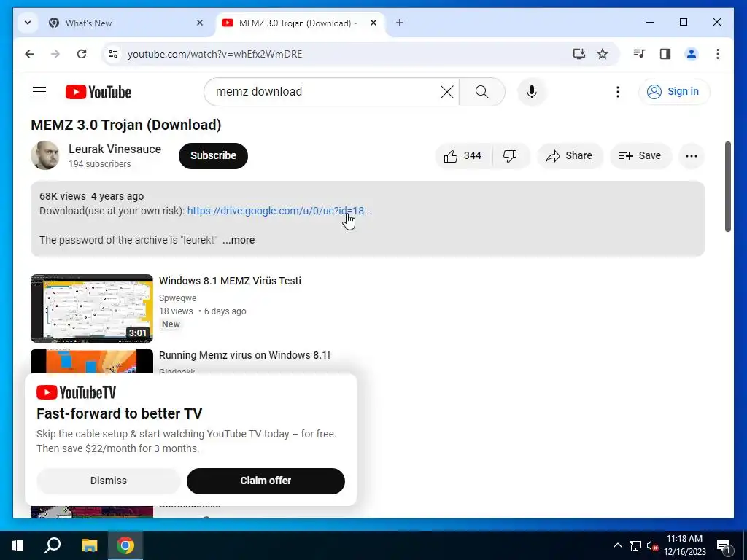
Task: Open the Chrome profile avatar
Action: 692,54
